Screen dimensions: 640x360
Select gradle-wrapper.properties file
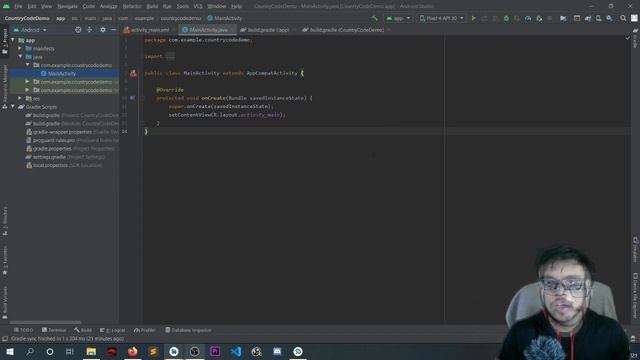(x=62, y=132)
